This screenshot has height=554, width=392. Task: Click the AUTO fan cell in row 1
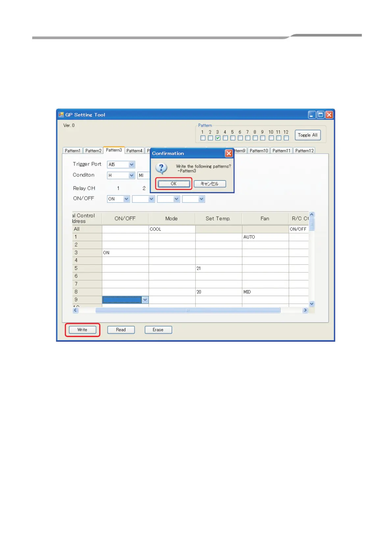click(265, 237)
